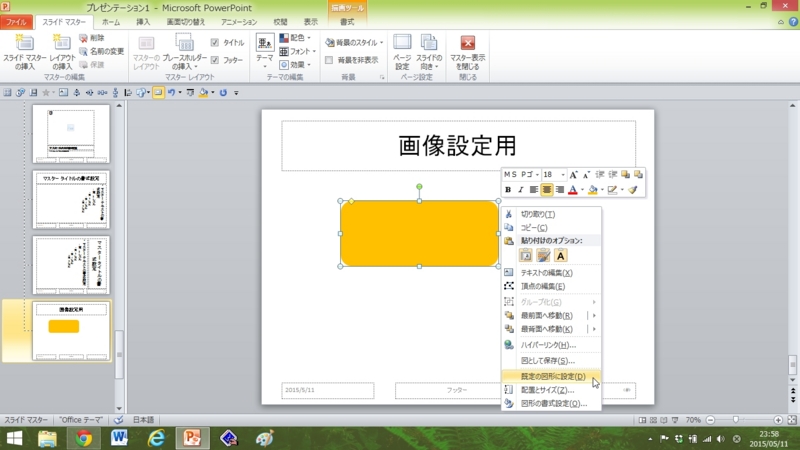Switch to the 挿入 tab
Viewport: 800px width, 450px height.
click(x=143, y=22)
